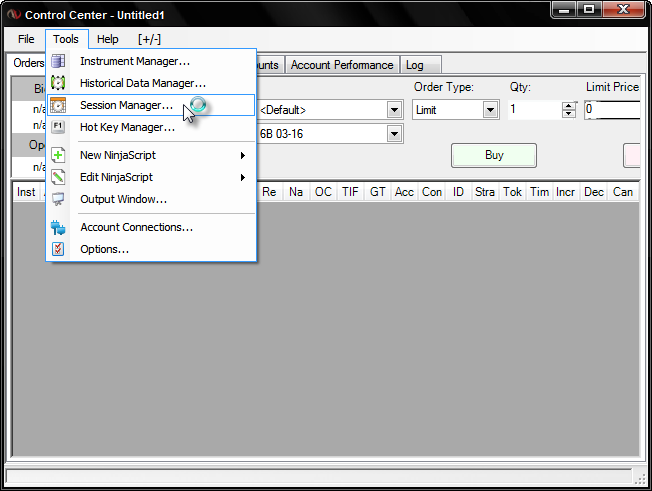Click the Limit Price input field
Viewport: 652px width, 491px height.
click(x=612, y=110)
